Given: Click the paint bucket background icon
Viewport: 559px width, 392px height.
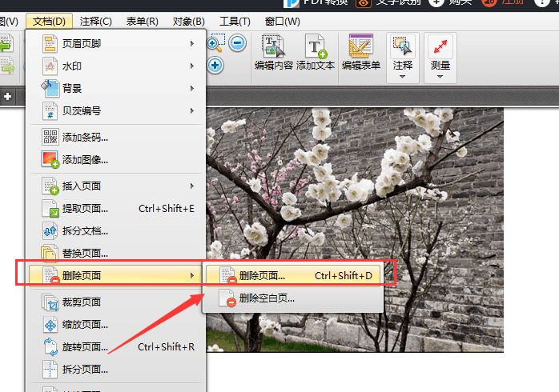Looking at the screenshot, I should 50,88.
